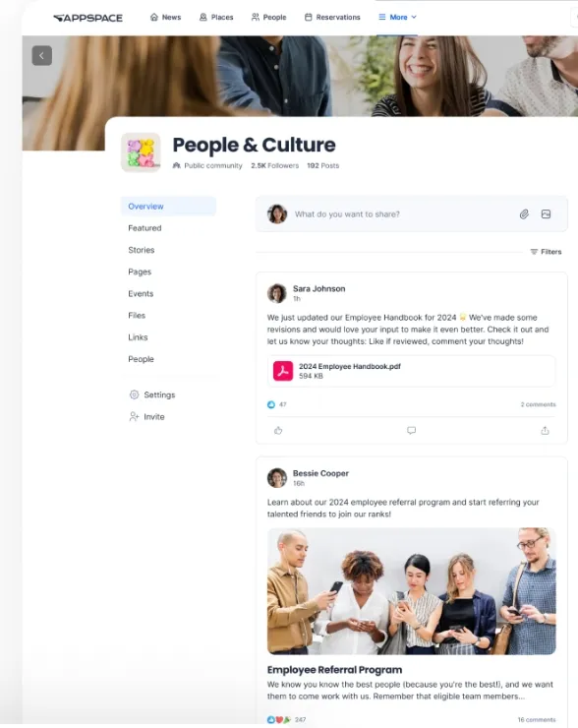The width and height of the screenshot is (578, 728).
Task: Switch to the Events section
Action: click(141, 293)
